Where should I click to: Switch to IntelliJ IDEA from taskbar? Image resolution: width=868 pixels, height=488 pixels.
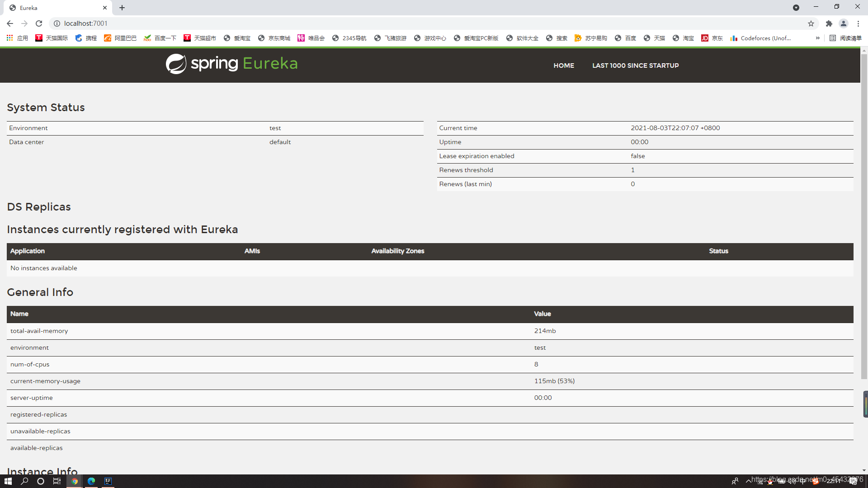pos(108,481)
